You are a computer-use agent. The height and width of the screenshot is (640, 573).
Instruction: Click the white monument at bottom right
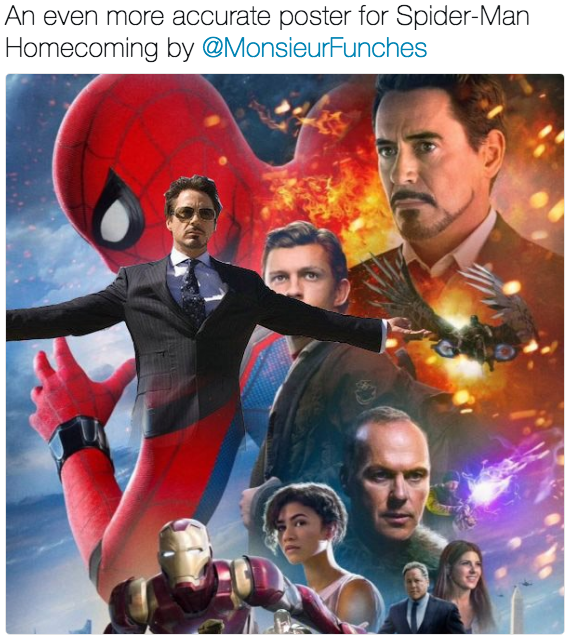[517, 608]
